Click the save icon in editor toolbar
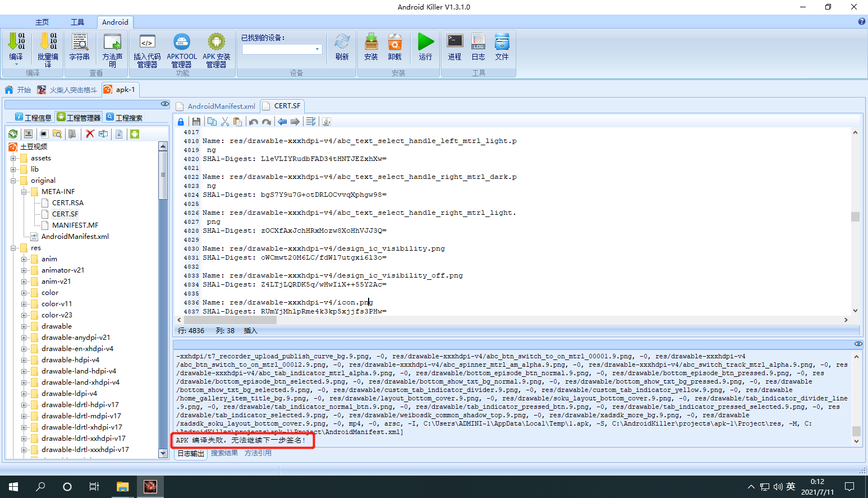The width and height of the screenshot is (868, 498). click(x=196, y=122)
